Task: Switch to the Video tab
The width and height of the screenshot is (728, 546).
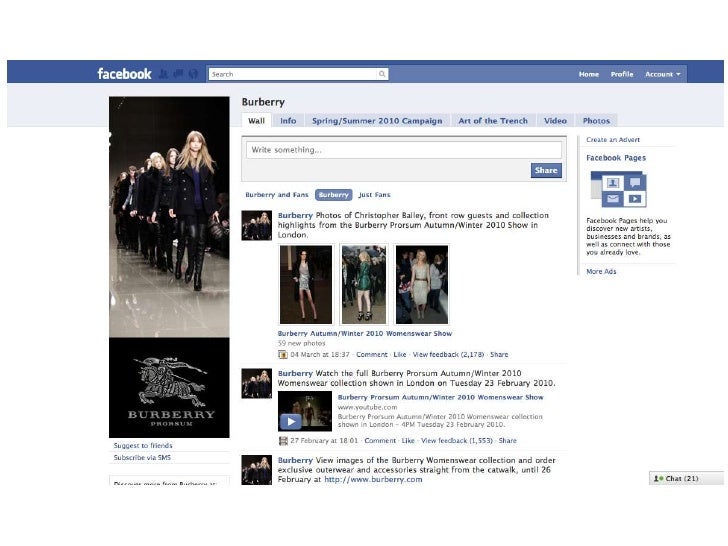Action: point(555,121)
